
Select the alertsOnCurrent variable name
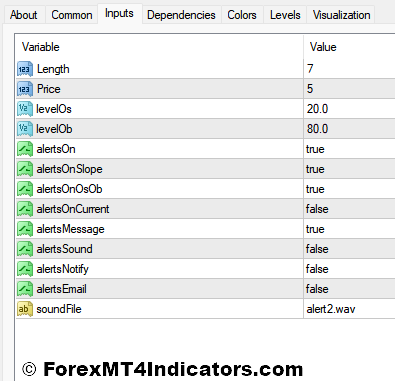coord(73,209)
